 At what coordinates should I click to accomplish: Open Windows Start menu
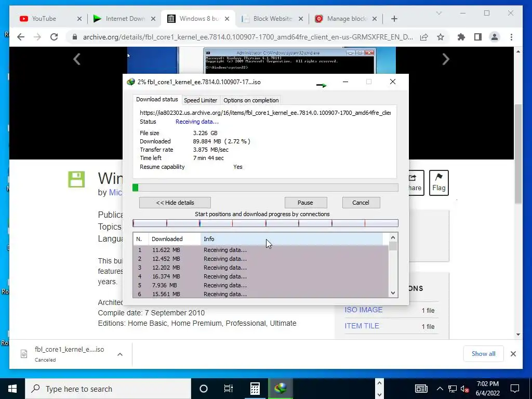(x=12, y=389)
